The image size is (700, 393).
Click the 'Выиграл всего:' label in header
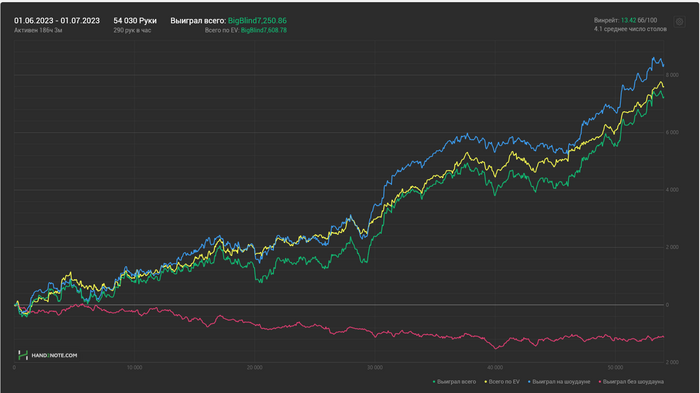[x=198, y=21]
